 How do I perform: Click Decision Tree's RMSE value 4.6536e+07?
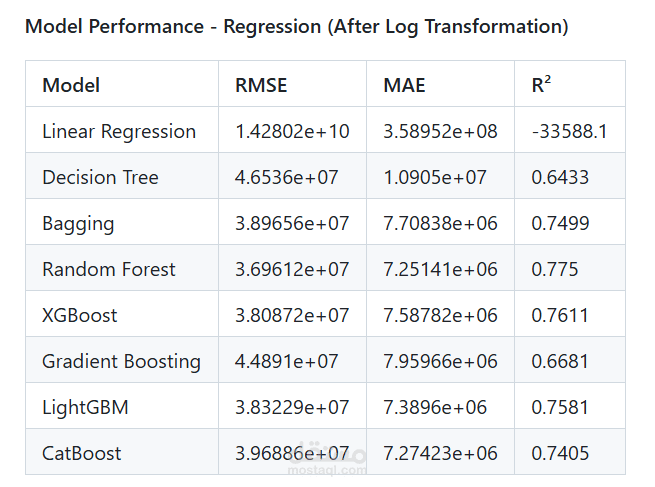coord(287,177)
